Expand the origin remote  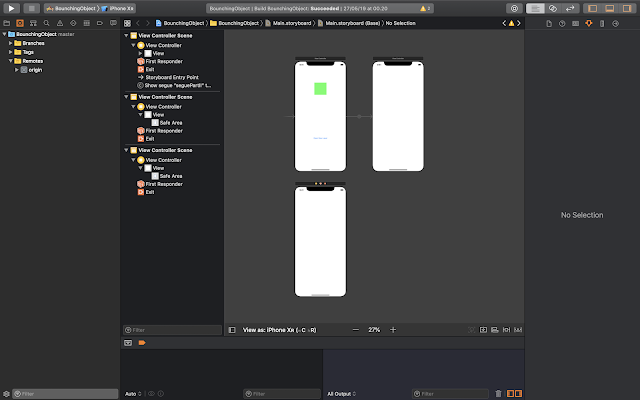point(17,70)
